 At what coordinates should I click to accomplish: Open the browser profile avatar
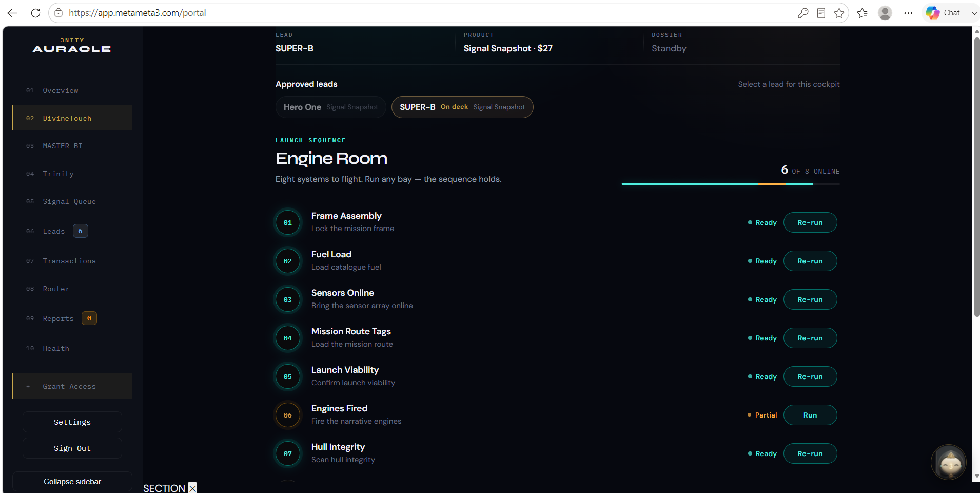pos(885,13)
